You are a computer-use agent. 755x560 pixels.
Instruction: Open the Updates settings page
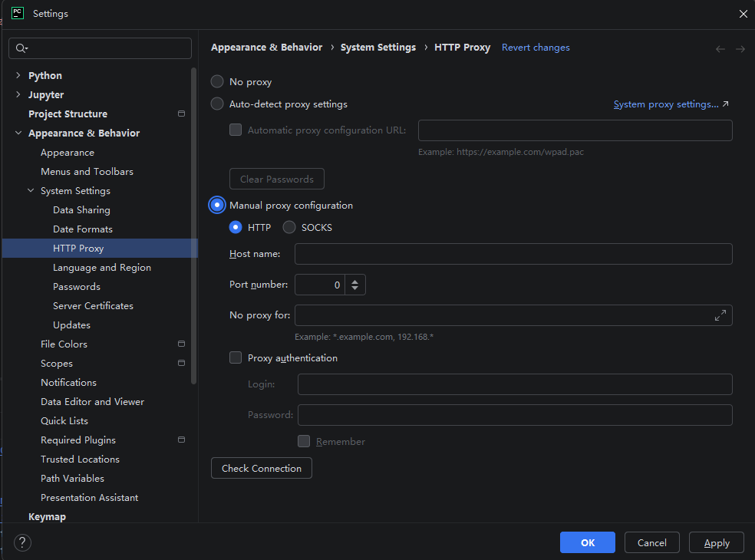click(x=72, y=325)
